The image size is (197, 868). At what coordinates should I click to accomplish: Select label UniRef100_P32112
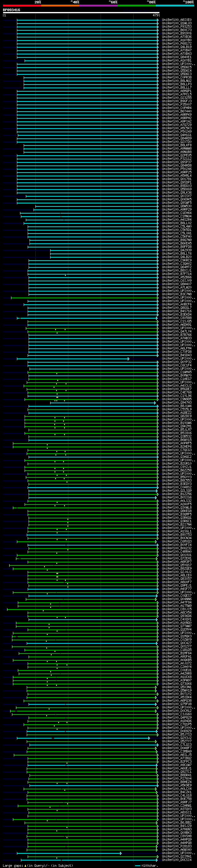[x=177, y=159]
